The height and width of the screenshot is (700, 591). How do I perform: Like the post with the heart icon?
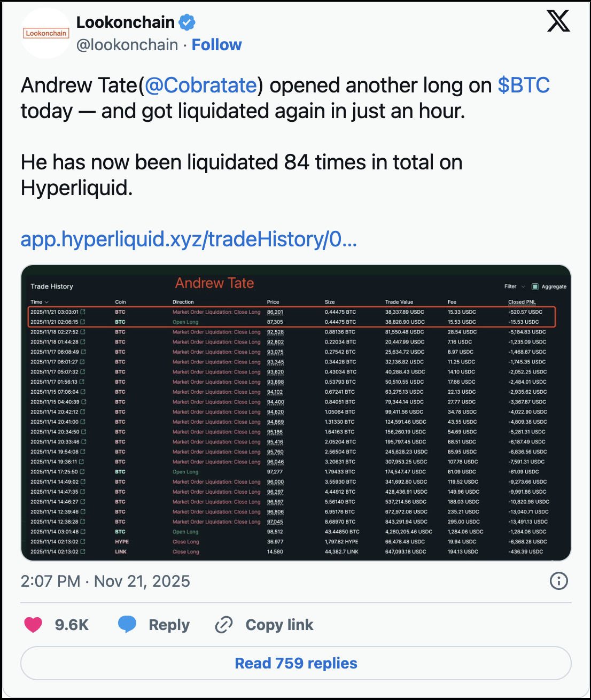coord(33,624)
